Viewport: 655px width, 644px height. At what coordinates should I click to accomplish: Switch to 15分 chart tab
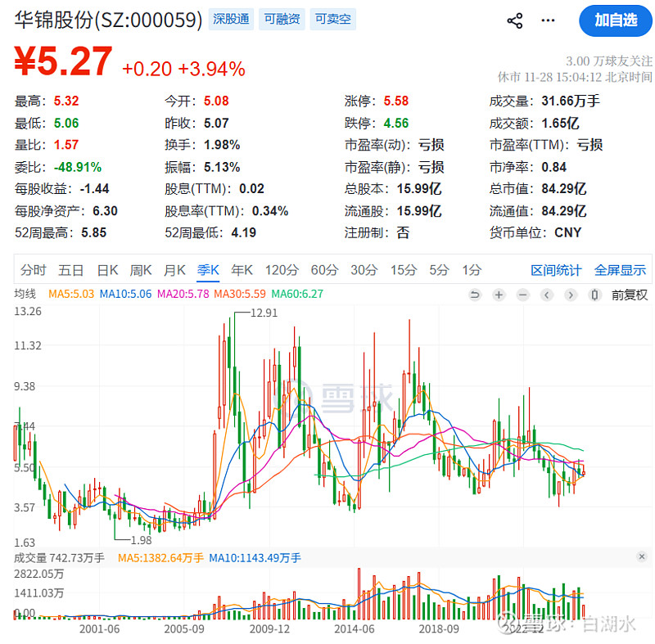(x=404, y=270)
